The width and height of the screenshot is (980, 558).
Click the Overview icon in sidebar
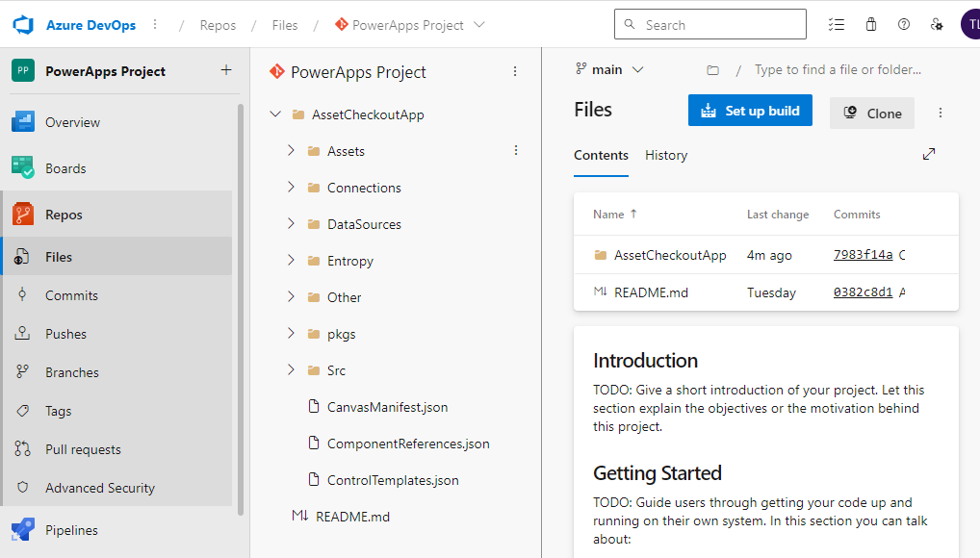23,122
